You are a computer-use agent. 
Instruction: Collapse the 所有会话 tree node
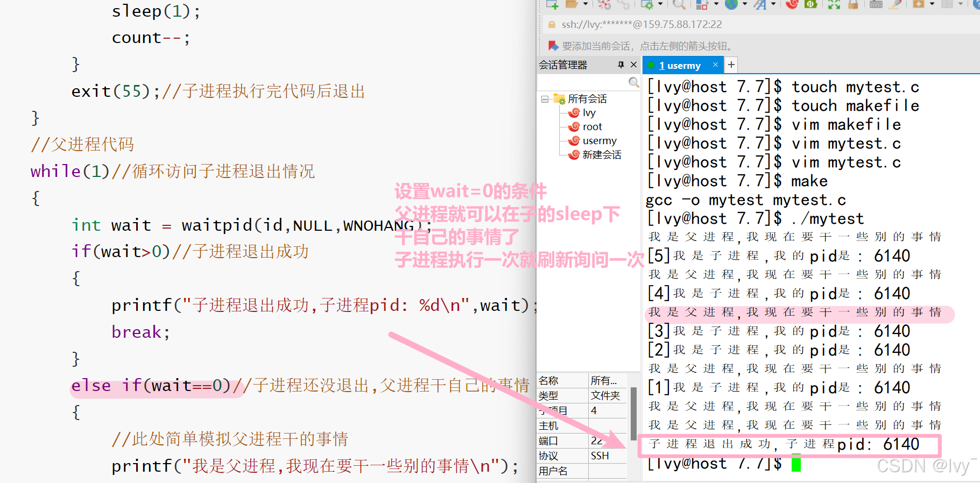click(545, 99)
